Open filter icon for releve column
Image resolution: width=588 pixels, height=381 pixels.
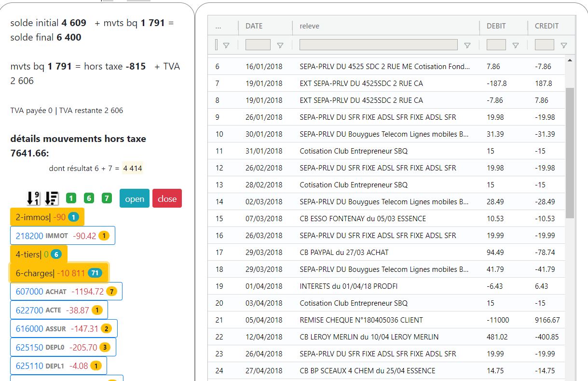[467, 45]
